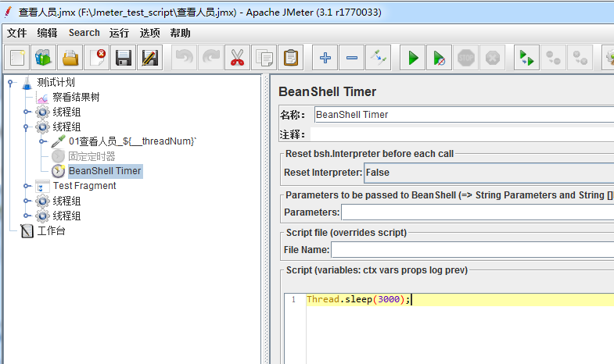Click the Thread.sleep(3000) script line
Viewport: 614px width, 364px height.
[x=358, y=299]
